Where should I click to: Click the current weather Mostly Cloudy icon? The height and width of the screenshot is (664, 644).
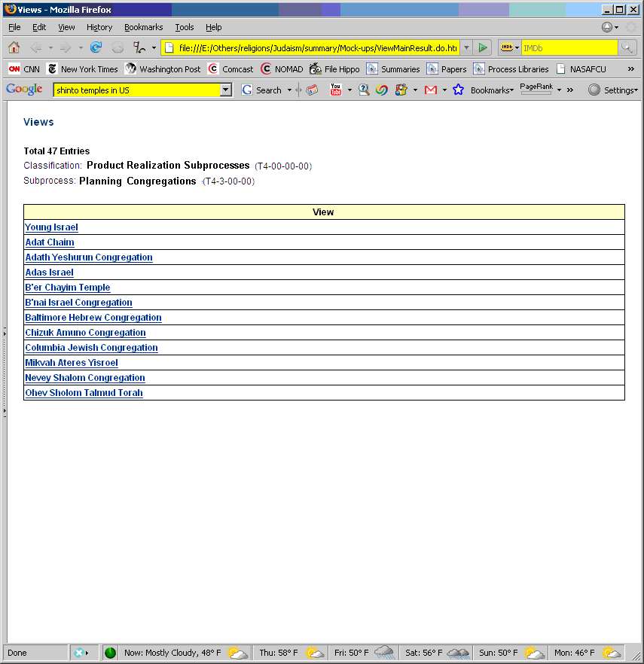(x=237, y=653)
